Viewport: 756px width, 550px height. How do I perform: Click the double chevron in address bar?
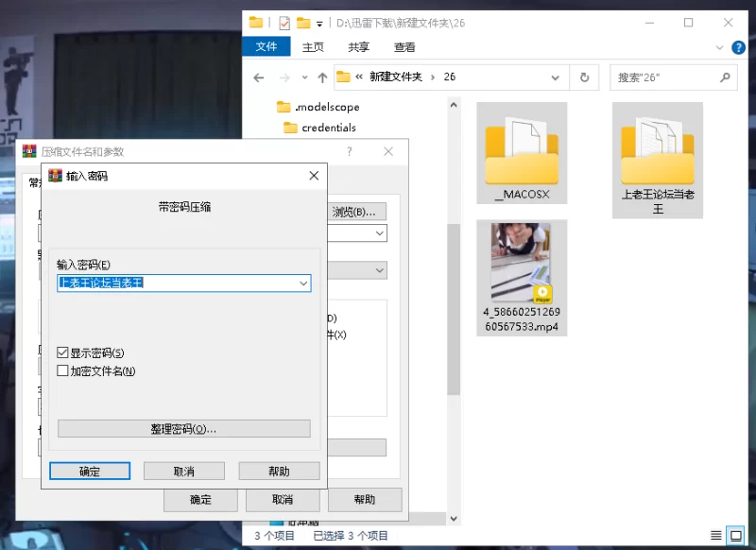tap(359, 77)
